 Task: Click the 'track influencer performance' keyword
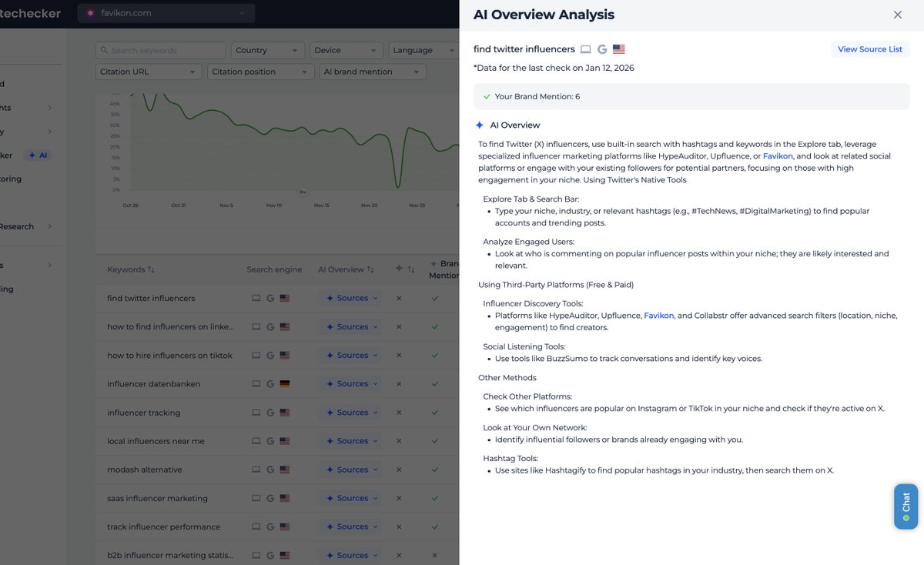163,527
